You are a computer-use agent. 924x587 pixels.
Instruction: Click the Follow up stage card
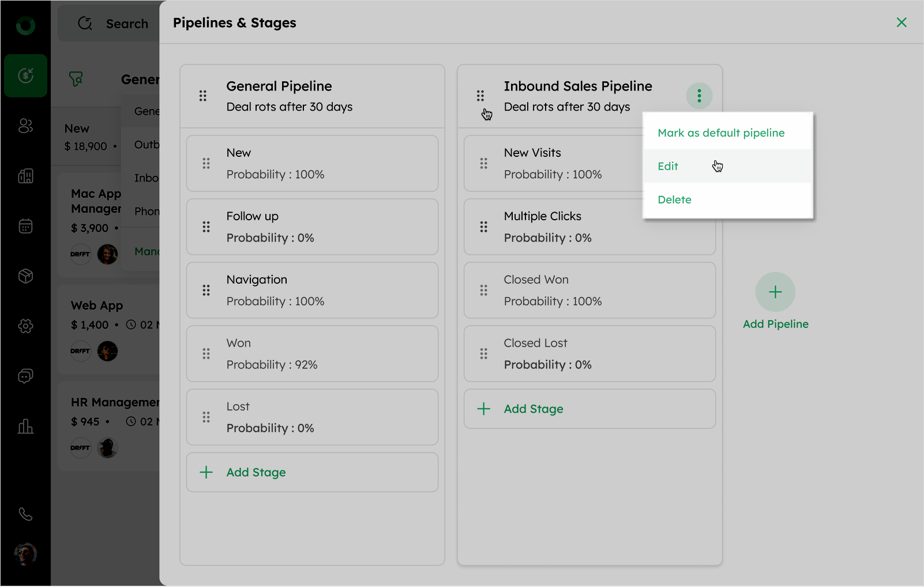click(x=312, y=227)
